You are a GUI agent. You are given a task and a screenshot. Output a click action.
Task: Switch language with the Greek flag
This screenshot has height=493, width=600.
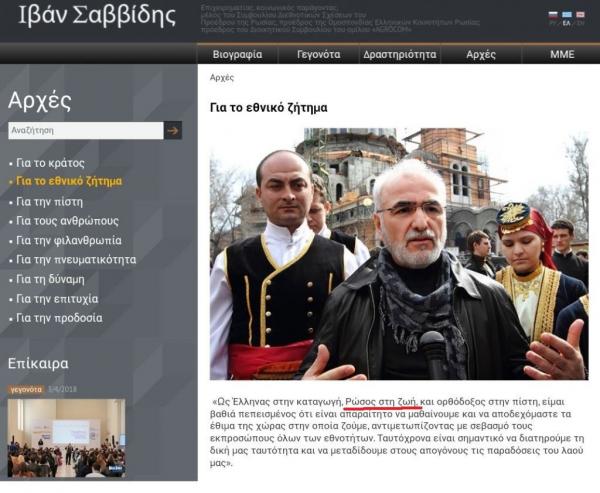tap(567, 15)
